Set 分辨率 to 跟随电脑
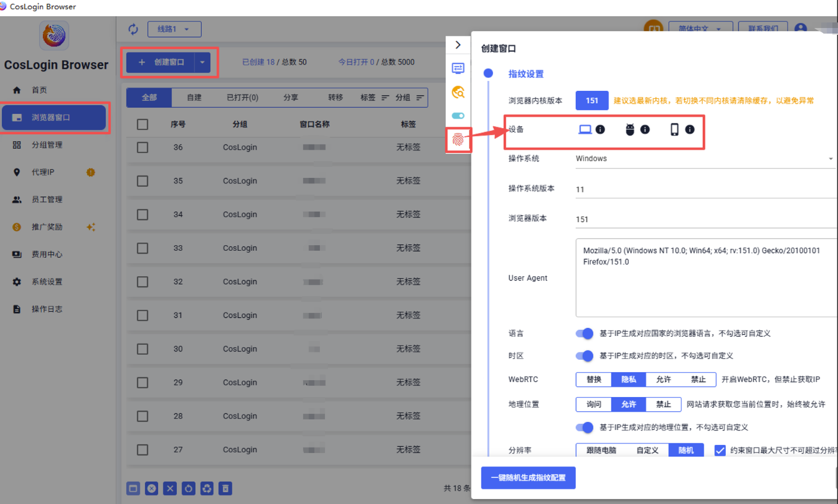 pos(601,450)
